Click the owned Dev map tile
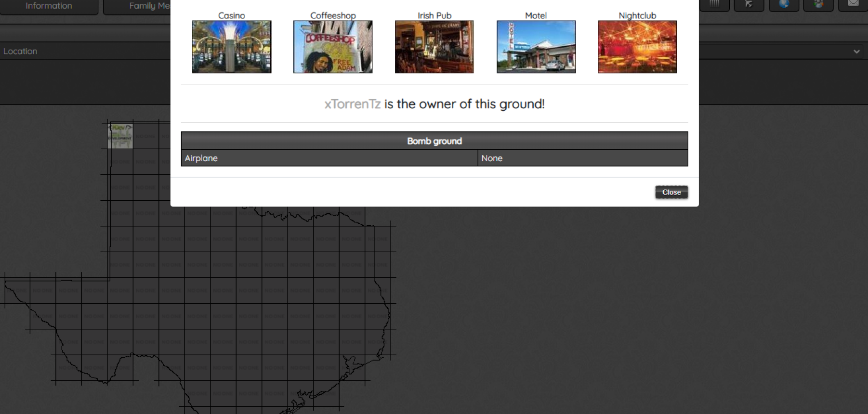 click(120, 136)
